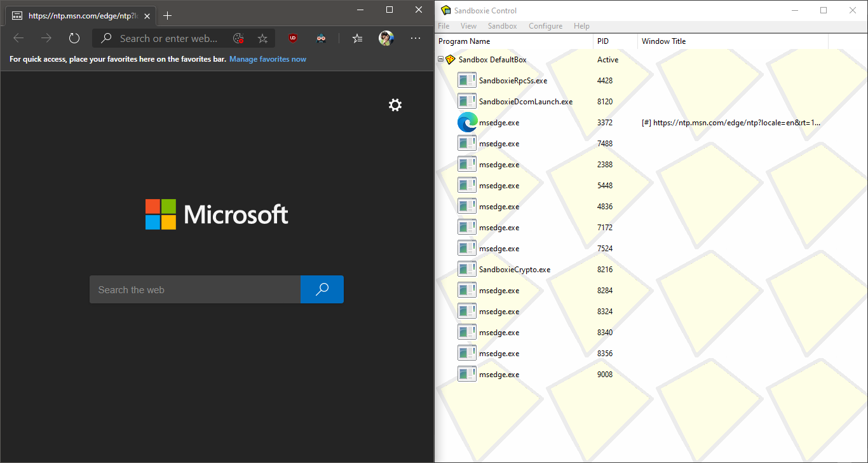This screenshot has width=868, height=463.
Task: Select the SandboxieRpcSs.exe row name
Action: (513, 81)
